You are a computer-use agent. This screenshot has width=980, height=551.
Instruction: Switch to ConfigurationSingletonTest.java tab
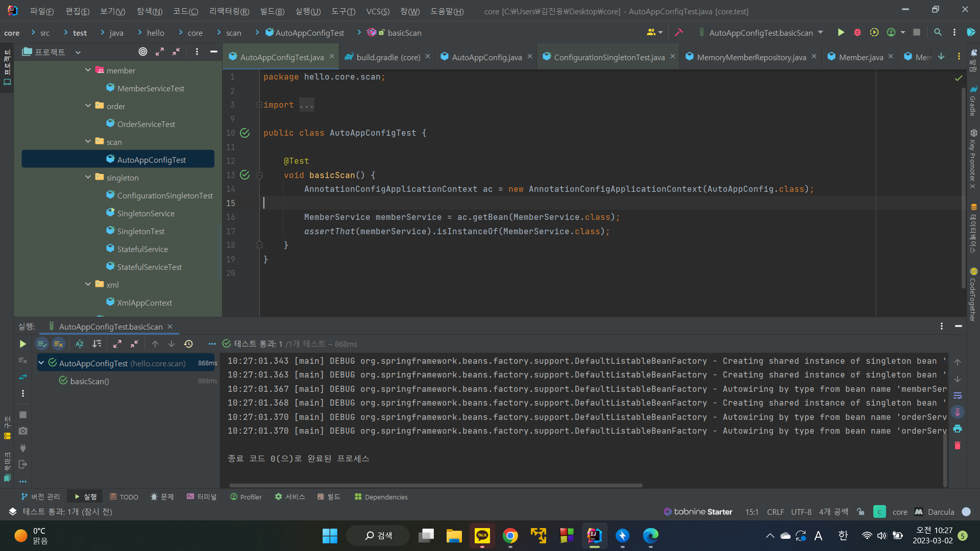coord(609,57)
